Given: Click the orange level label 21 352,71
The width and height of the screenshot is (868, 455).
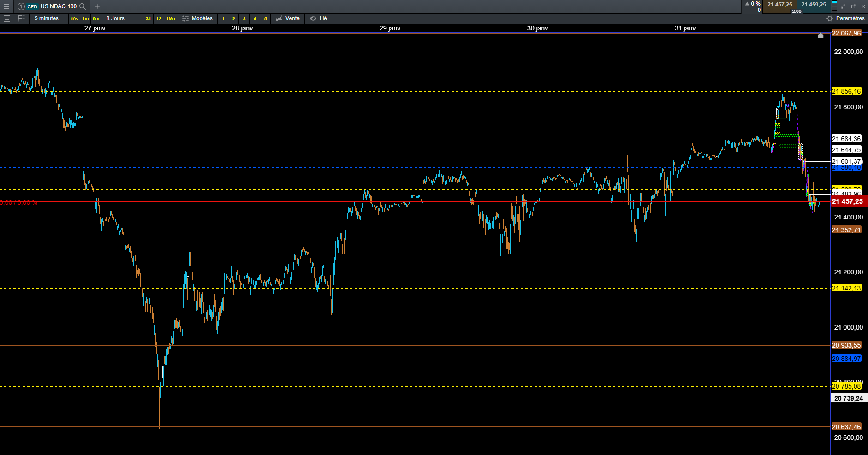Looking at the screenshot, I should coord(846,230).
